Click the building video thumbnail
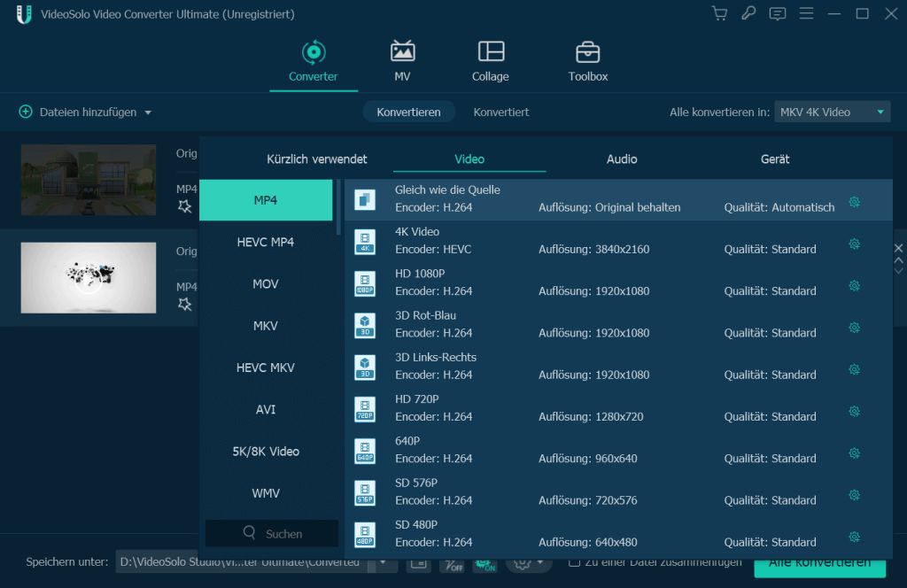The width and height of the screenshot is (907, 588). 89,180
